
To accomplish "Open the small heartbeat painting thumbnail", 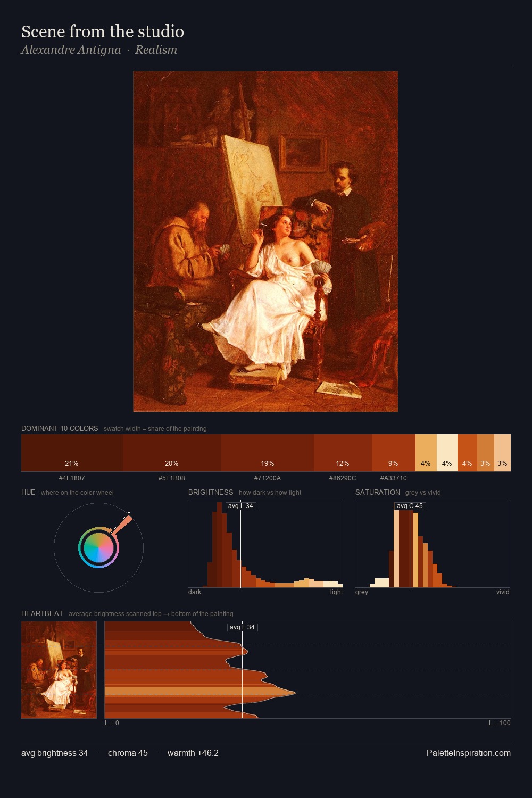I will [x=59, y=670].
